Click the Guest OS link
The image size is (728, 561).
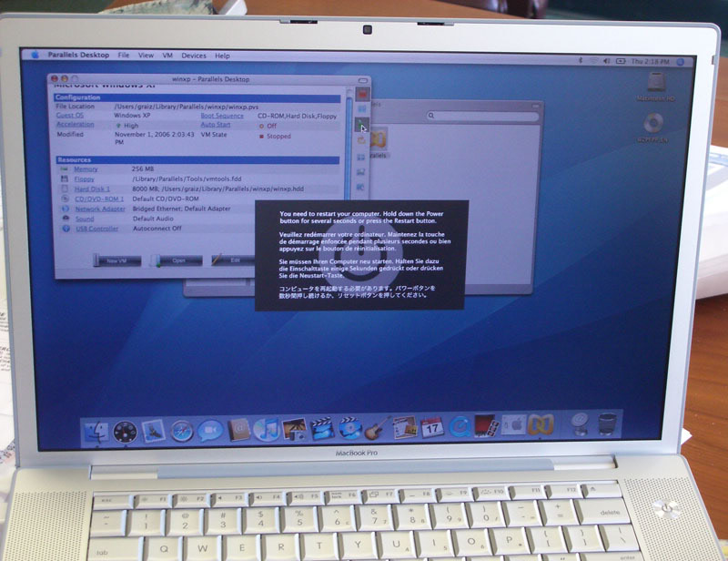[x=70, y=116]
